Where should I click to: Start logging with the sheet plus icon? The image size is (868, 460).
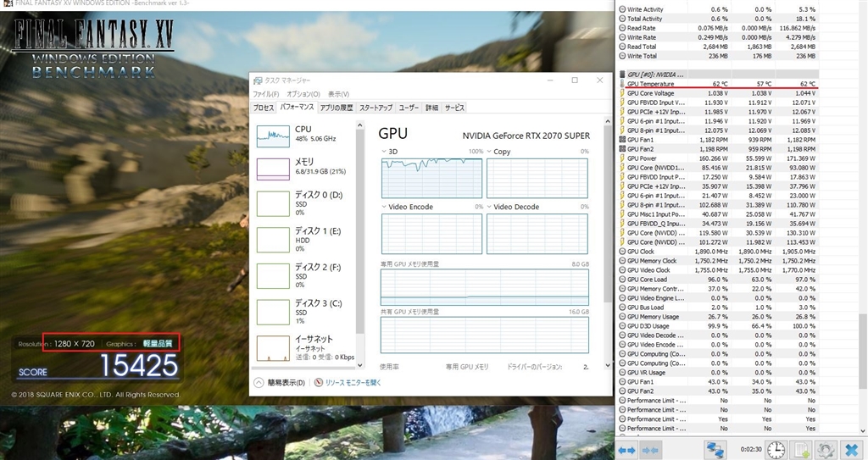click(801, 450)
